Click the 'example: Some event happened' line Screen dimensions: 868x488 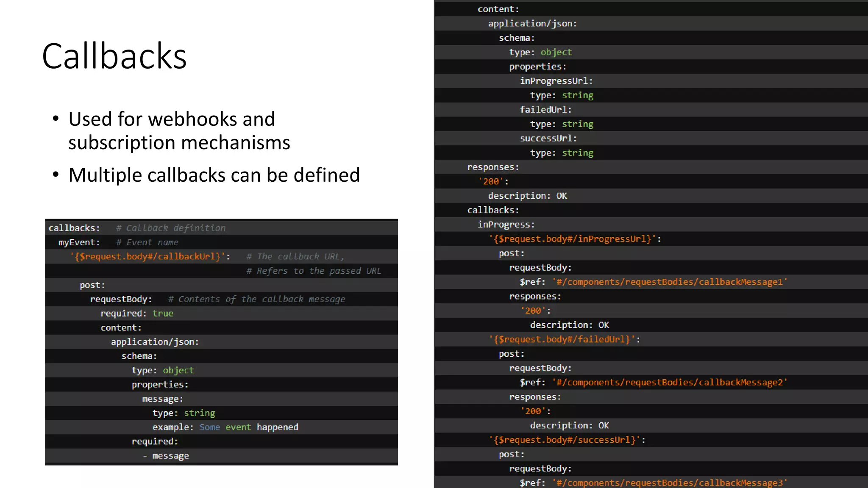point(225,427)
